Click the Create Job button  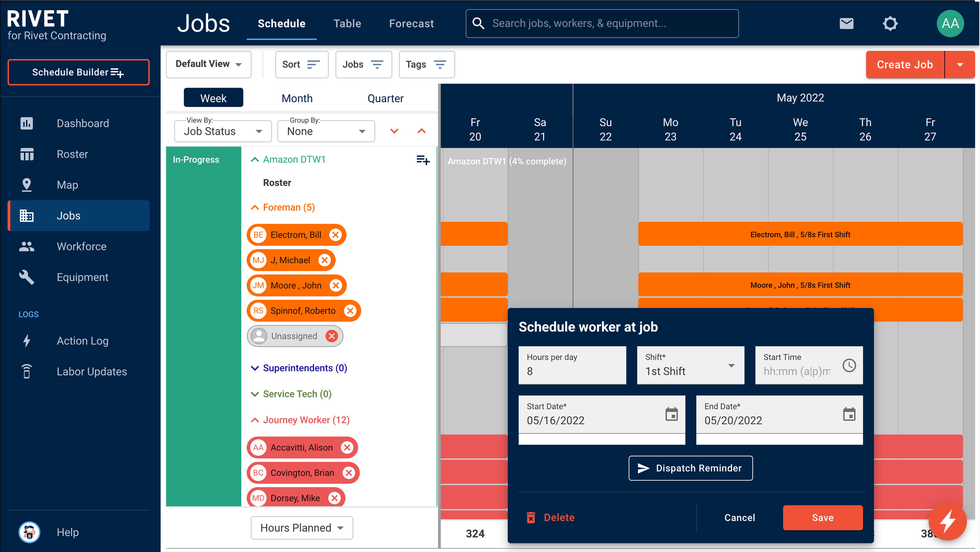pos(905,65)
